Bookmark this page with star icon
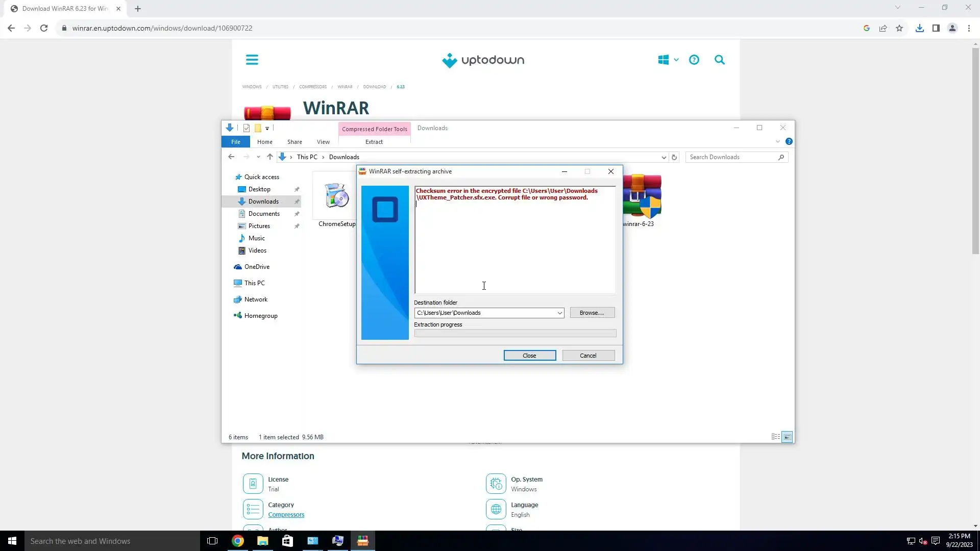980x551 pixels. (899, 29)
